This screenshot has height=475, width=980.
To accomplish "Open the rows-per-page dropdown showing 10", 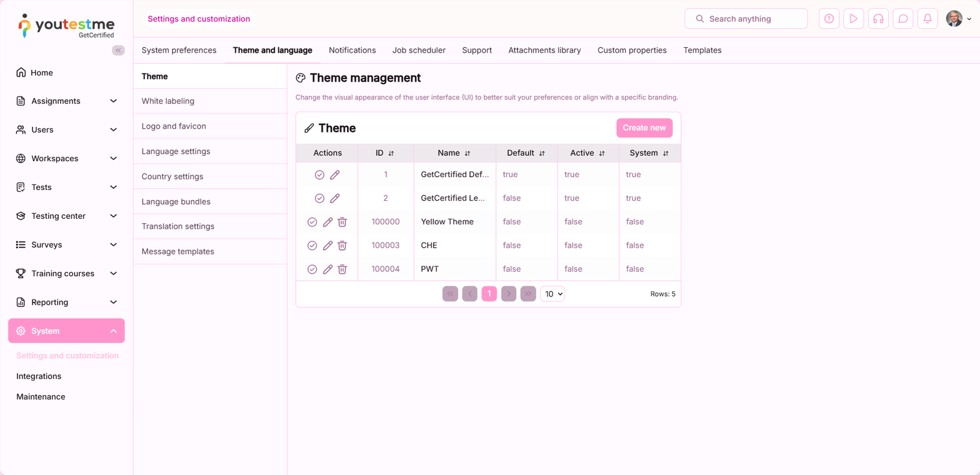I will [x=552, y=294].
